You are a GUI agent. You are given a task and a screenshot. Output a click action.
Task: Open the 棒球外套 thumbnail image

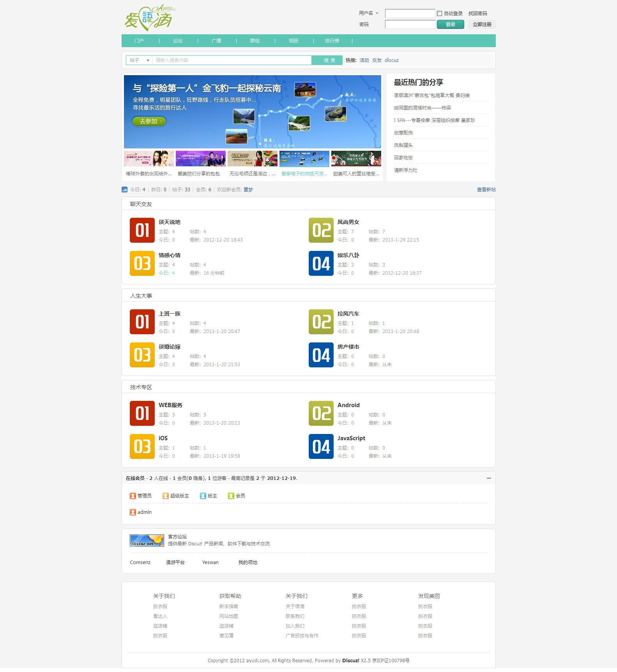click(149, 159)
